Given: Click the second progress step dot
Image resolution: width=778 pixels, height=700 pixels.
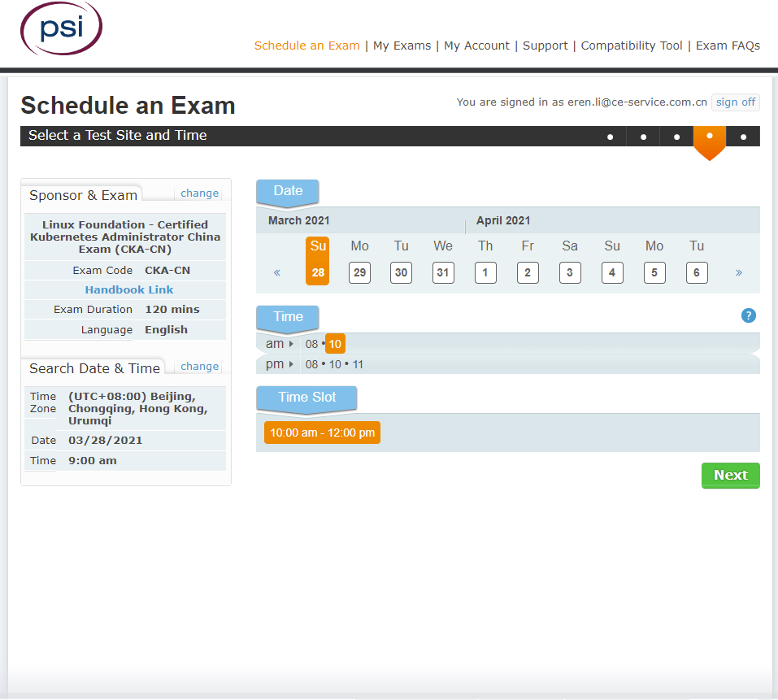Looking at the screenshot, I should 644,137.
